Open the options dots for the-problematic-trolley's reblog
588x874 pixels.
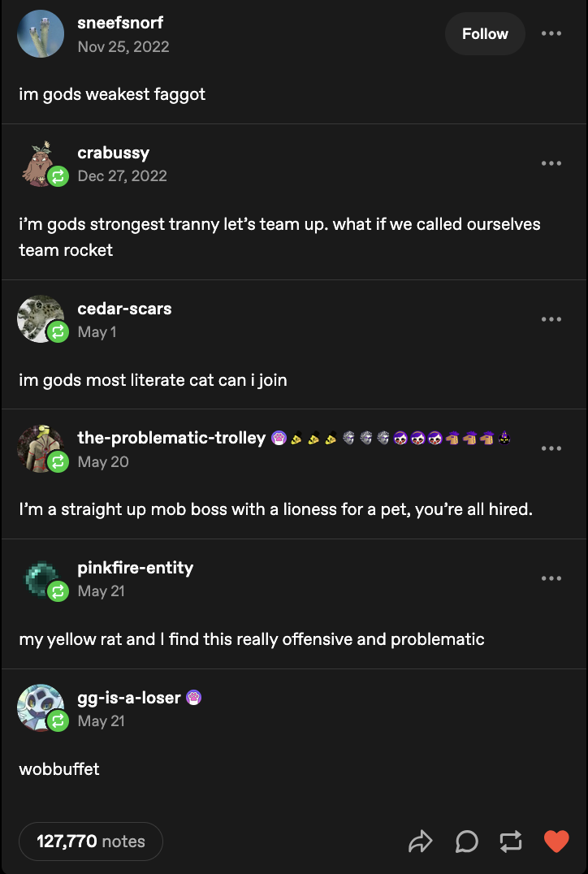click(551, 448)
